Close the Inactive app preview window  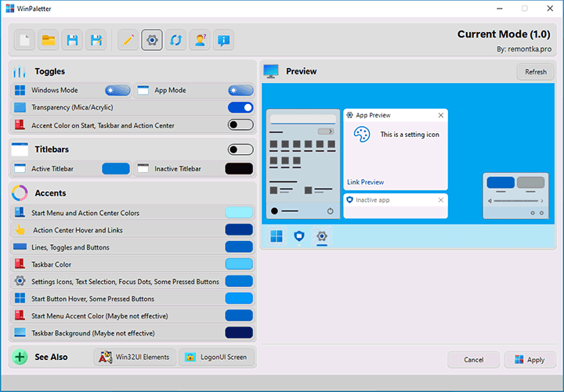pyautogui.click(x=440, y=200)
